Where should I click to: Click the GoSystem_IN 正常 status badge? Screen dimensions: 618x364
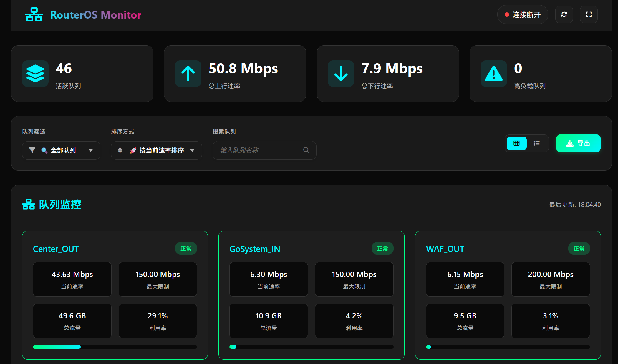(x=382, y=249)
